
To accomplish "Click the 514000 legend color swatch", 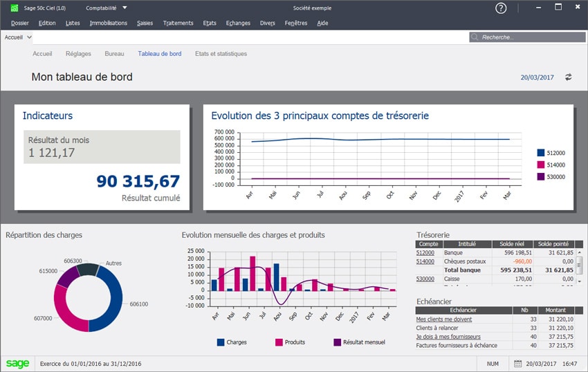I will pyautogui.click(x=541, y=165).
